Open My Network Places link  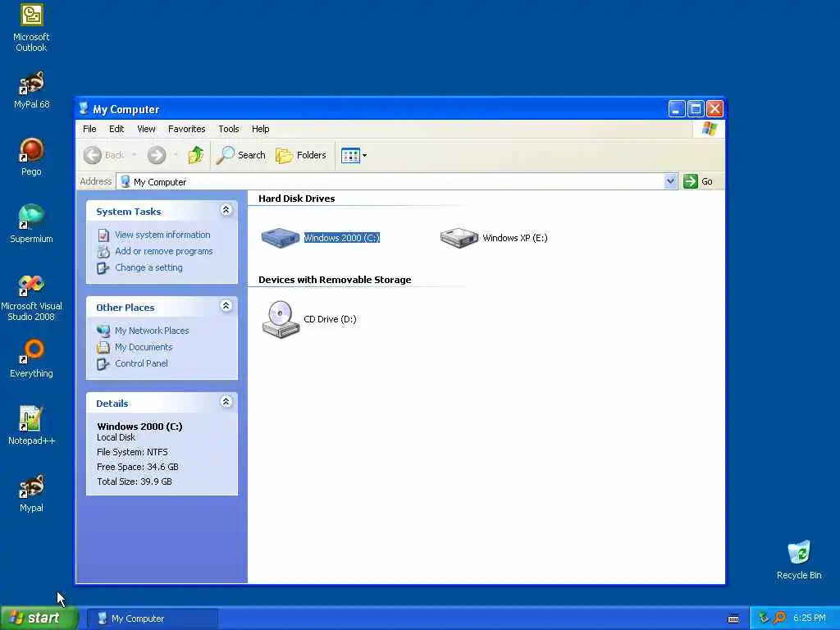tap(152, 331)
